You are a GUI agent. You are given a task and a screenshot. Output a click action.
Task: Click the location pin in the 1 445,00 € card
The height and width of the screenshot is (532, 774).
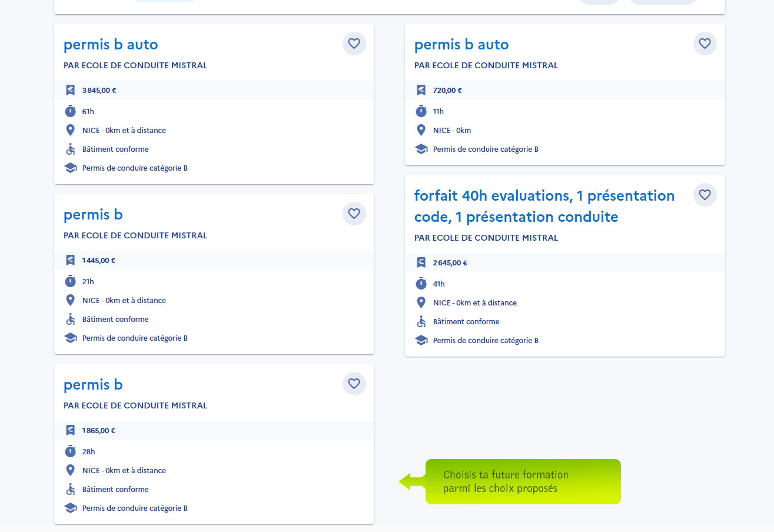[71, 300]
